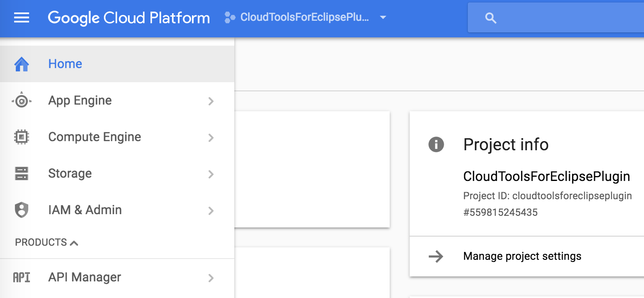
Task: Click the Home house icon
Action: (22, 64)
